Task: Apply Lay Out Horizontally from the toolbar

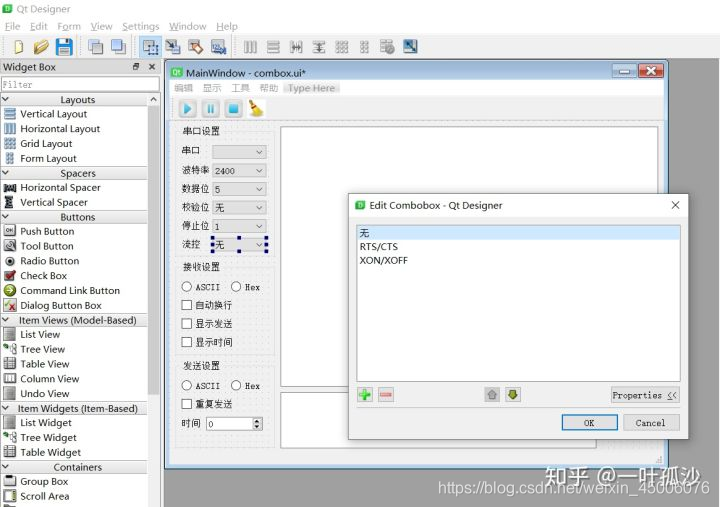Action: coord(250,47)
